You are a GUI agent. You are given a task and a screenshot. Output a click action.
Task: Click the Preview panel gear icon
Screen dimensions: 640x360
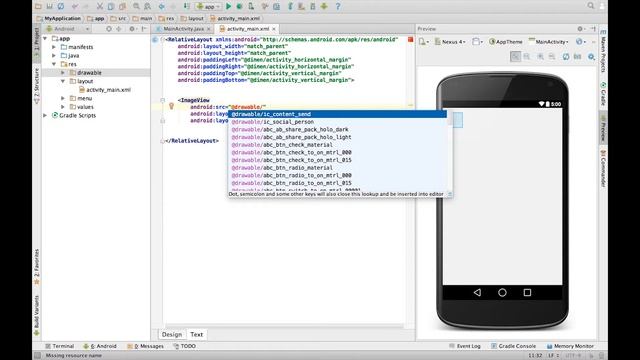click(x=580, y=29)
